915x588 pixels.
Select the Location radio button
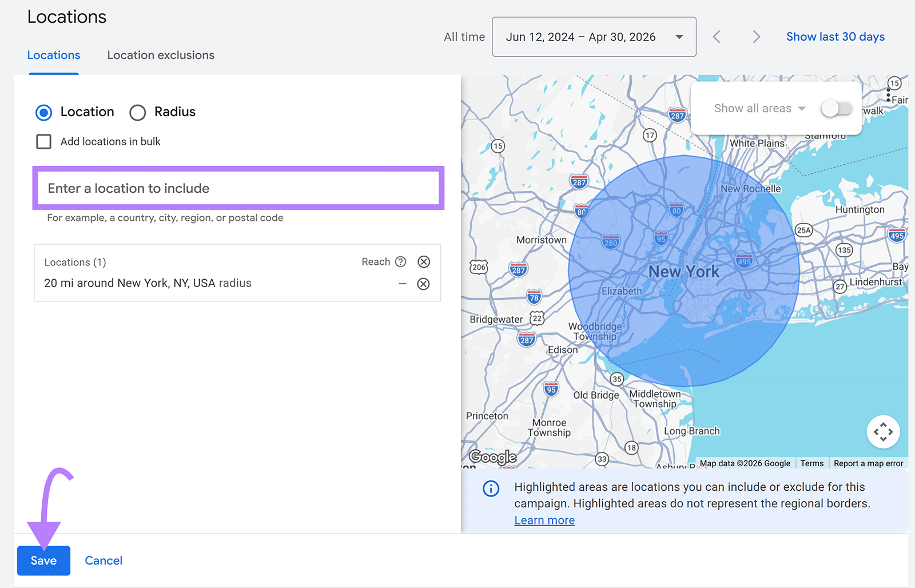point(44,113)
